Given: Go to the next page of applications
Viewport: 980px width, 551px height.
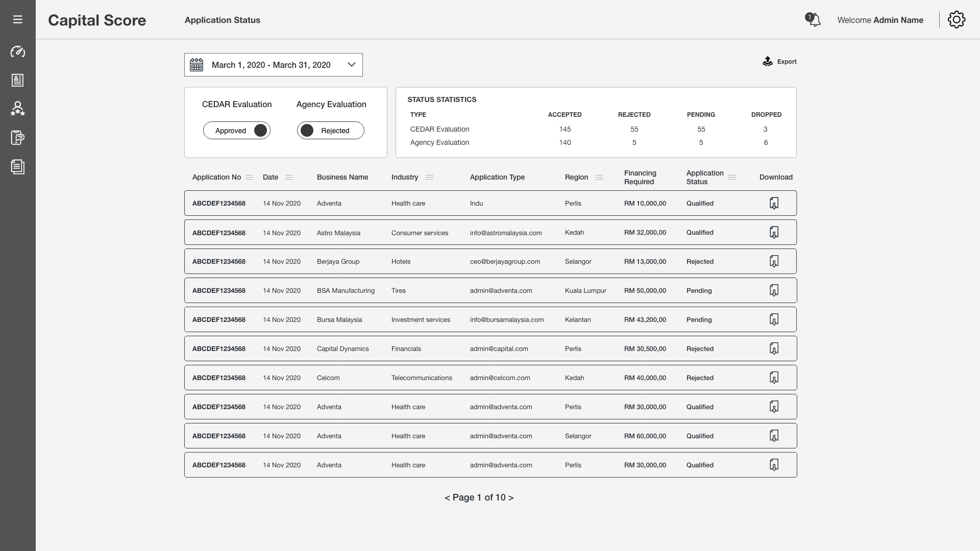Looking at the screenshot, I should 510,497.
